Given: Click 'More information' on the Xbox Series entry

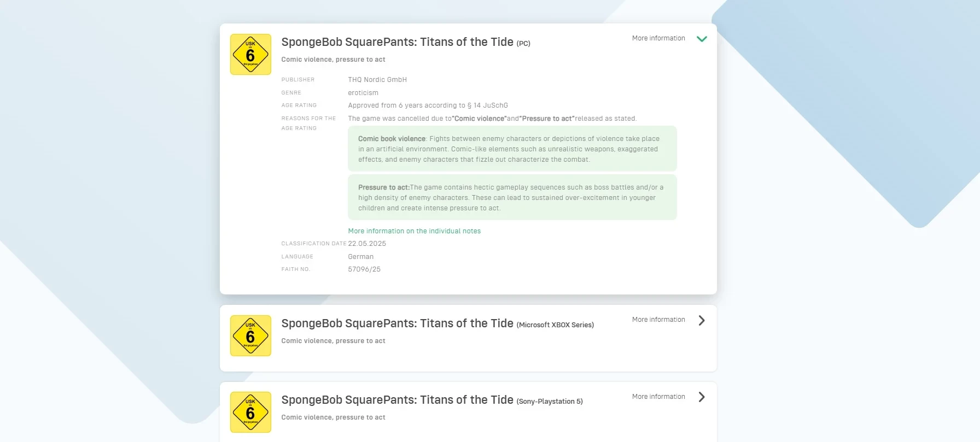Looking at the screenshot, I should pyautogui.click(x=658, y=320).
